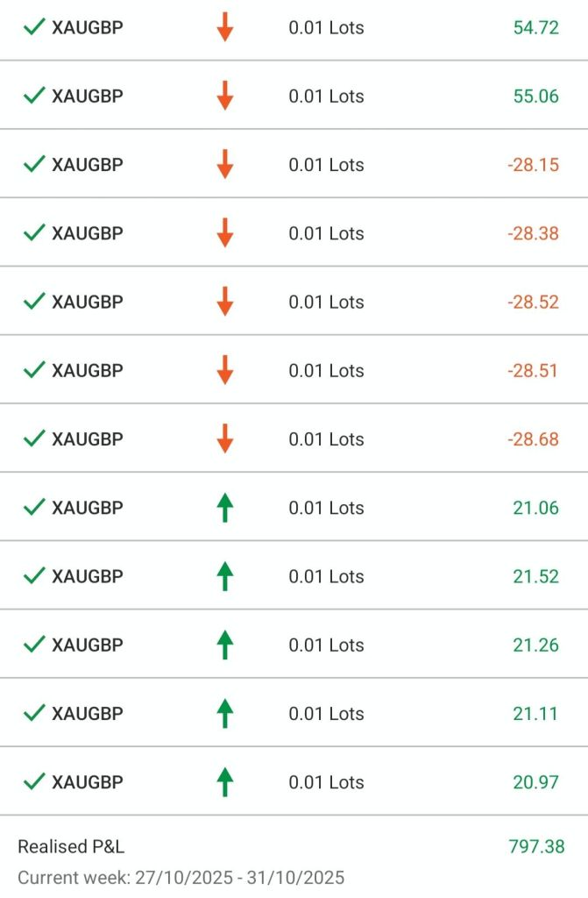Click the 797.38 total realised profit
Image resolution: width=588 pixels, height=898 pixels.
pos(536,846)
